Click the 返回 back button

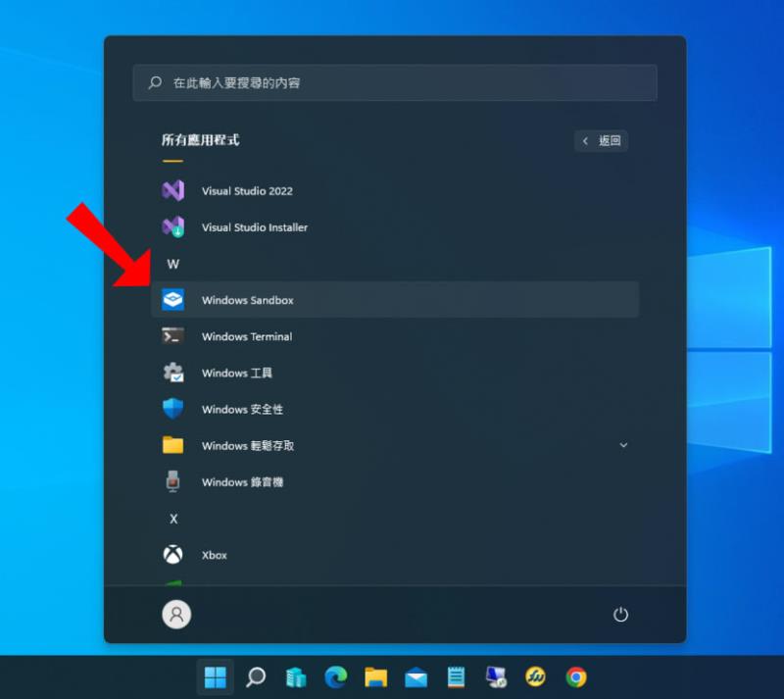pos(601,140)
